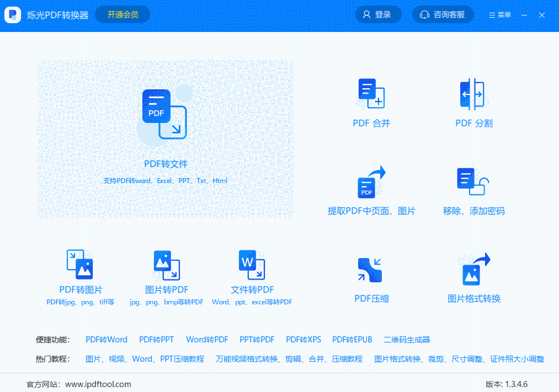Open the 二维码生成器 link

pos(406,340)
